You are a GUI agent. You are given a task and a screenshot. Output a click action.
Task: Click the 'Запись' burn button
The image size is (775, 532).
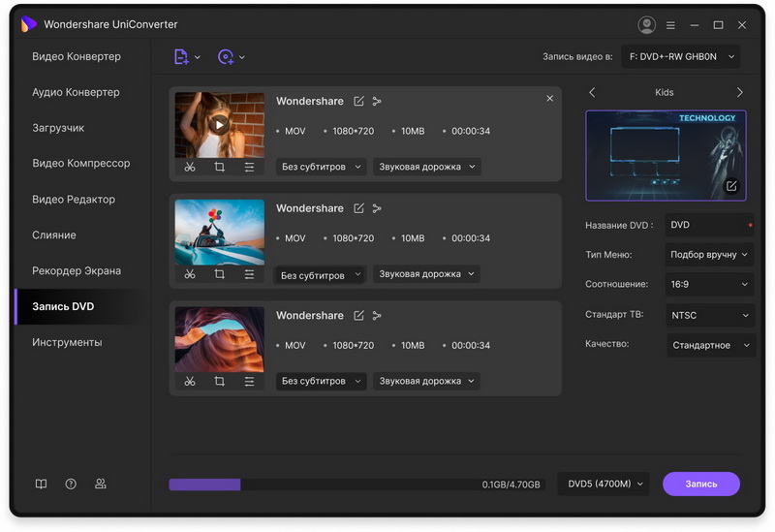pyautogui.click(x=700, y=484)
